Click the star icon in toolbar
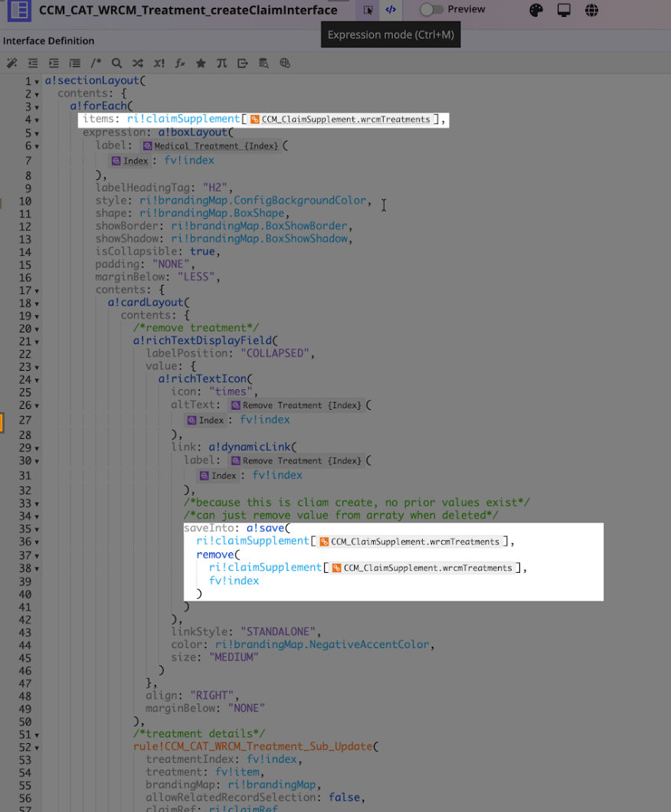Screen dimensions: 671x812 (201, 63)
